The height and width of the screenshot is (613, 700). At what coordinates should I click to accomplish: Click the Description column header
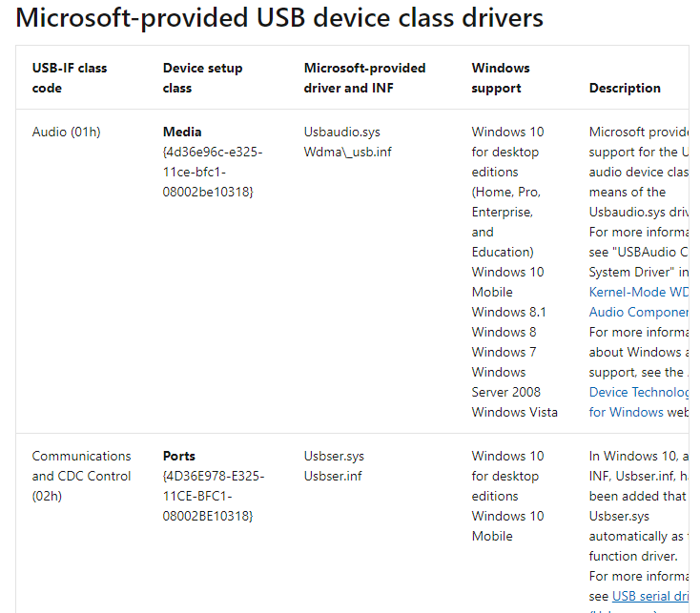625,88
